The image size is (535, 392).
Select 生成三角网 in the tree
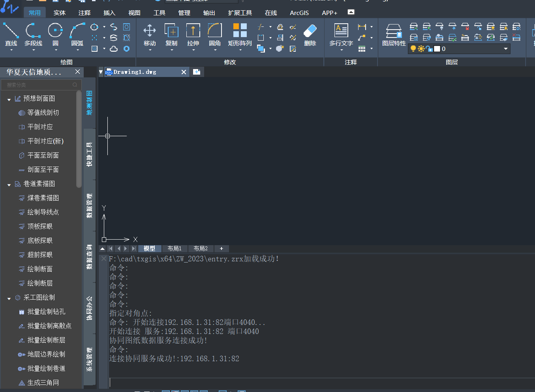pyautogui.click(x=43, y=383)
